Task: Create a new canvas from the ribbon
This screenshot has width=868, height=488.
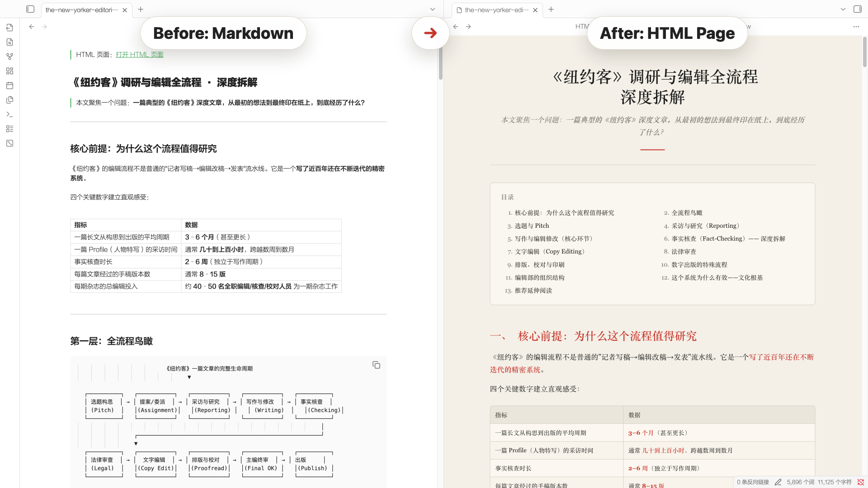Action: [9, 71]
